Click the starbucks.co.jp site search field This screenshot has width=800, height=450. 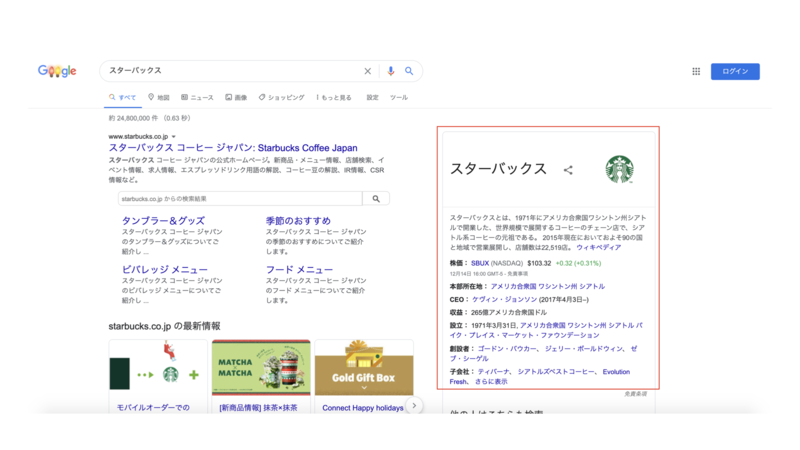pos(240,198)
